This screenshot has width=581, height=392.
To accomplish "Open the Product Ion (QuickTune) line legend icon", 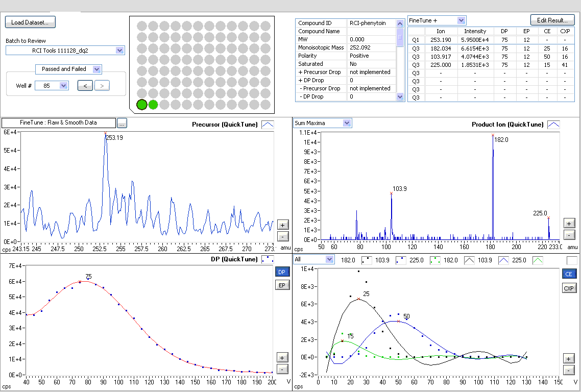I will [x=553, y=125].
